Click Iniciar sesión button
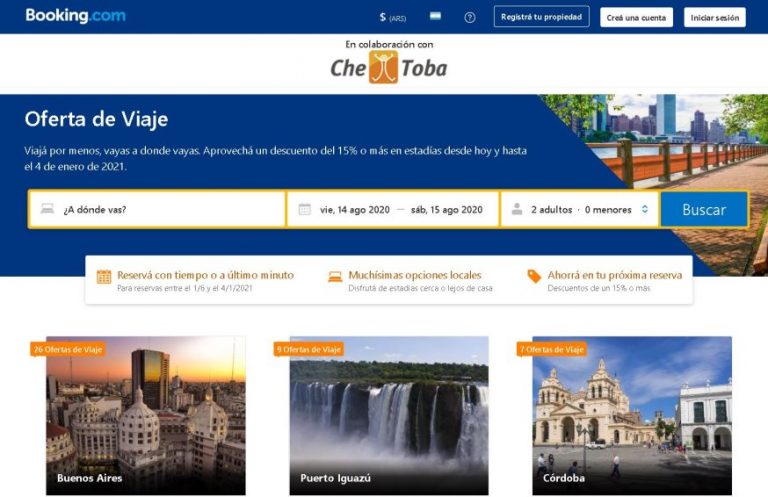The image size is (768, 497). pos(715,18)
